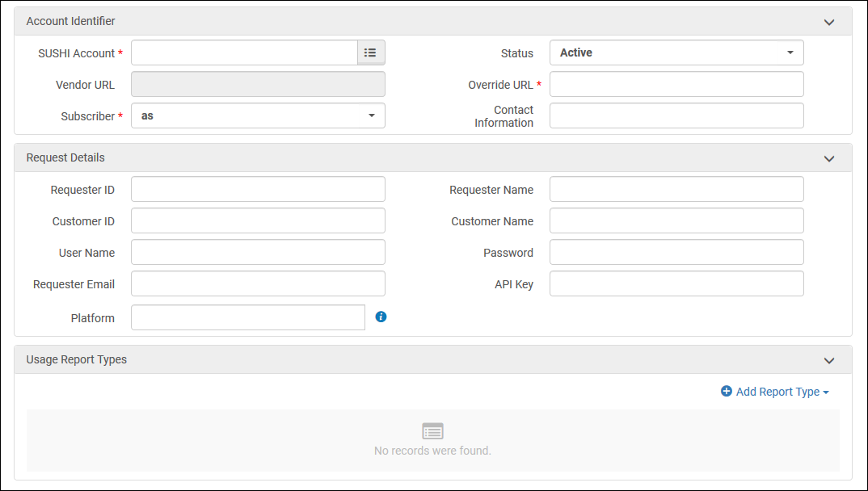Click the Password field
This screenshot has width=868, height=491.
click(x=676, y=252)
